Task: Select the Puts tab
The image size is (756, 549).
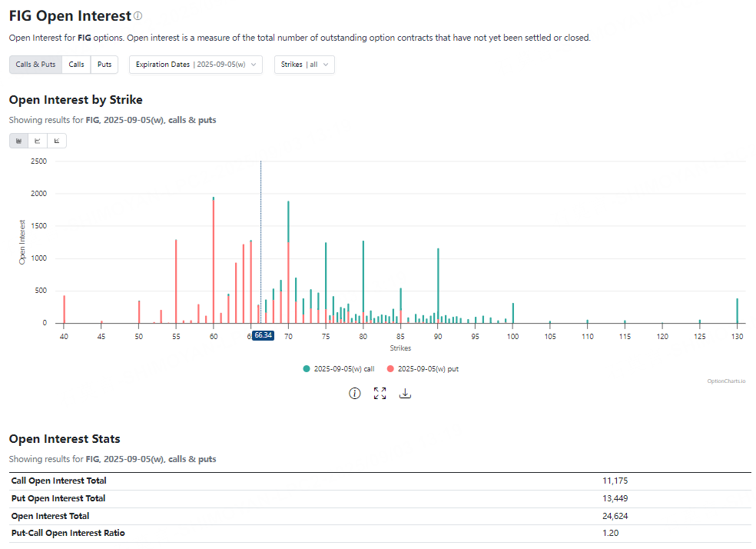Action: [x=104, y=65]
